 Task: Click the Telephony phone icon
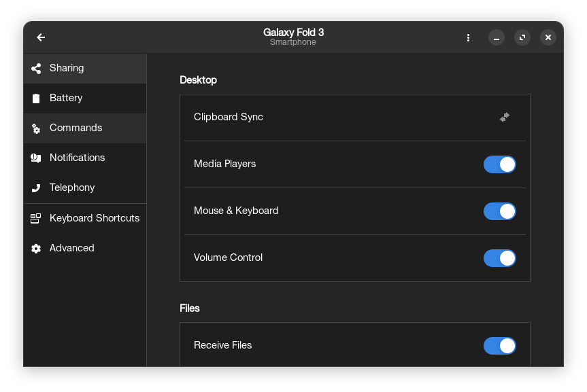click(x=36, y=188)
